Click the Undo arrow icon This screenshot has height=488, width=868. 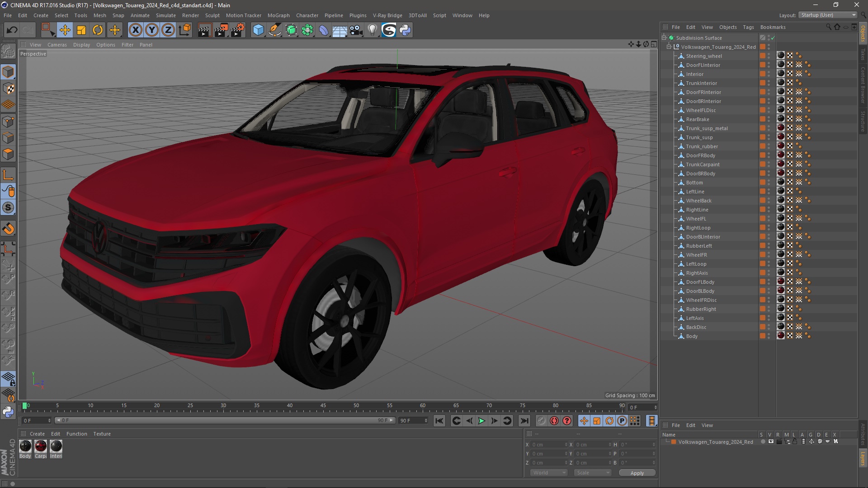12,30
